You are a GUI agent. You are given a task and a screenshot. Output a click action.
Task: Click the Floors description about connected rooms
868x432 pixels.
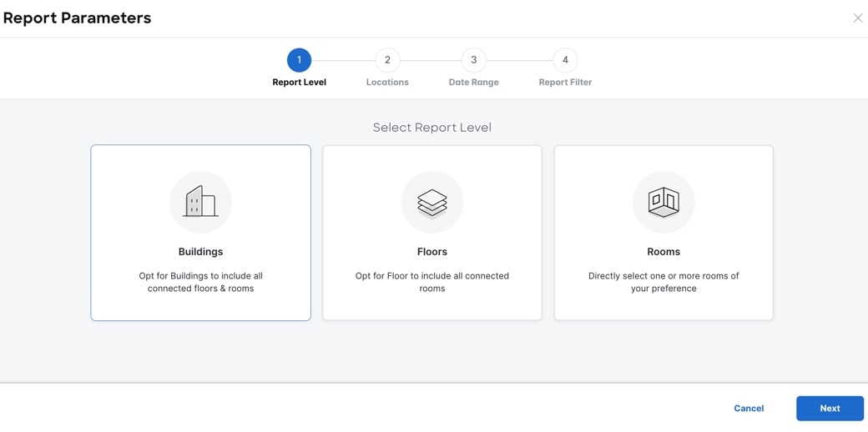432,282
